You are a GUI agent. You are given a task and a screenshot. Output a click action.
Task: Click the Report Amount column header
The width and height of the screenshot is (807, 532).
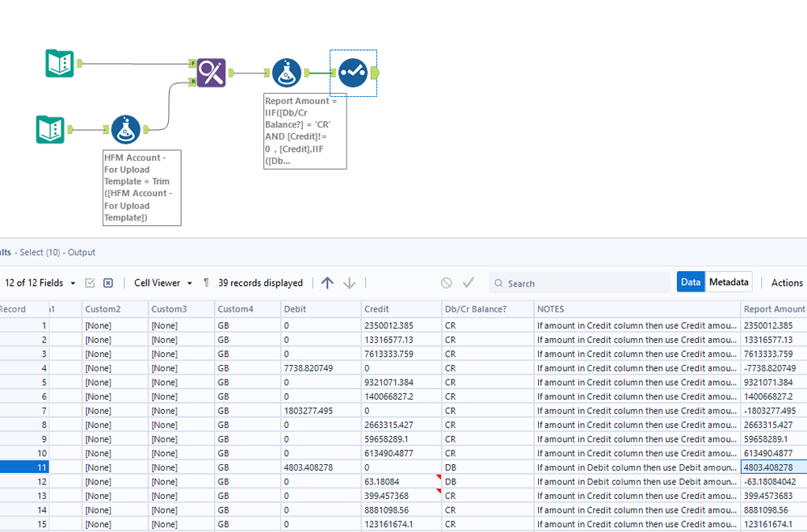[x=774, y=308]
